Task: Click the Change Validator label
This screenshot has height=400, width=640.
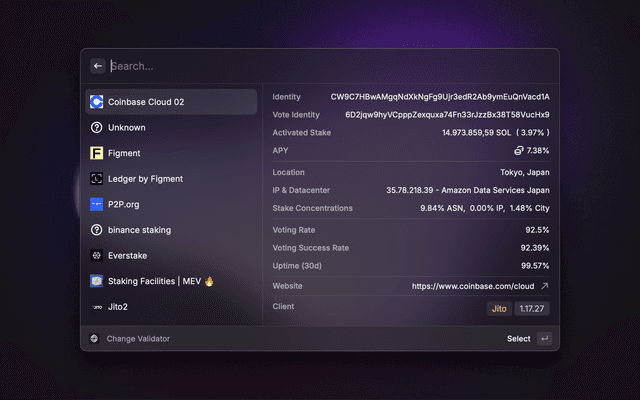Action: click(x=138, y=339)
